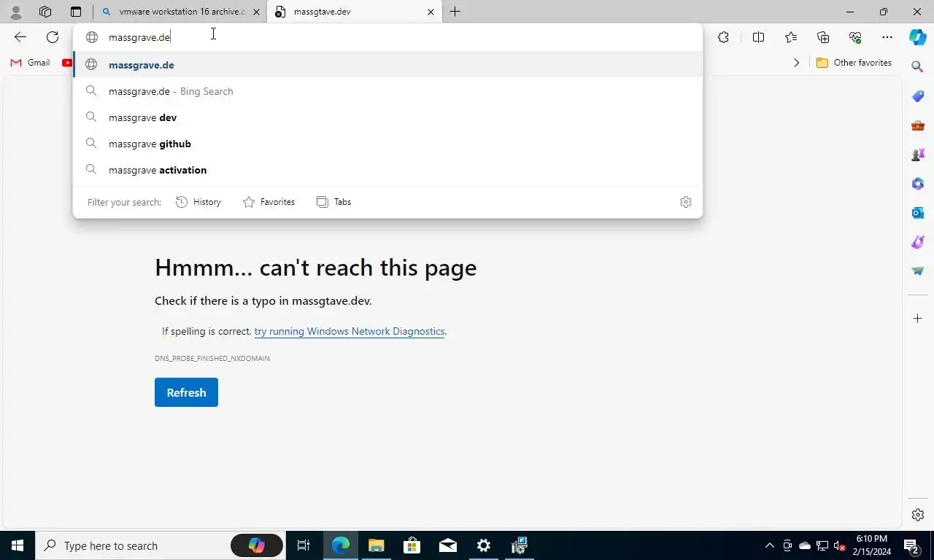The width and height of the screenshot is (934, 560).
Task: Click the muted volume tray icon
Action: (x=840, y=545)
